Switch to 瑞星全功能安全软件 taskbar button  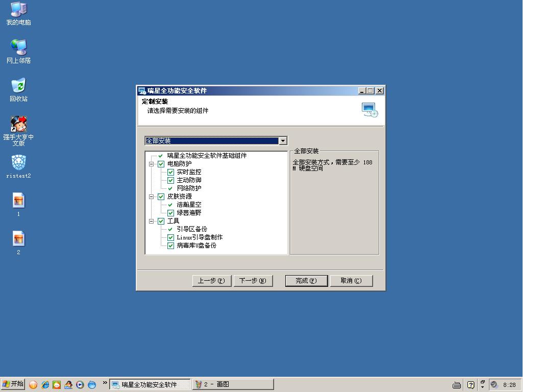coord(150,384)
